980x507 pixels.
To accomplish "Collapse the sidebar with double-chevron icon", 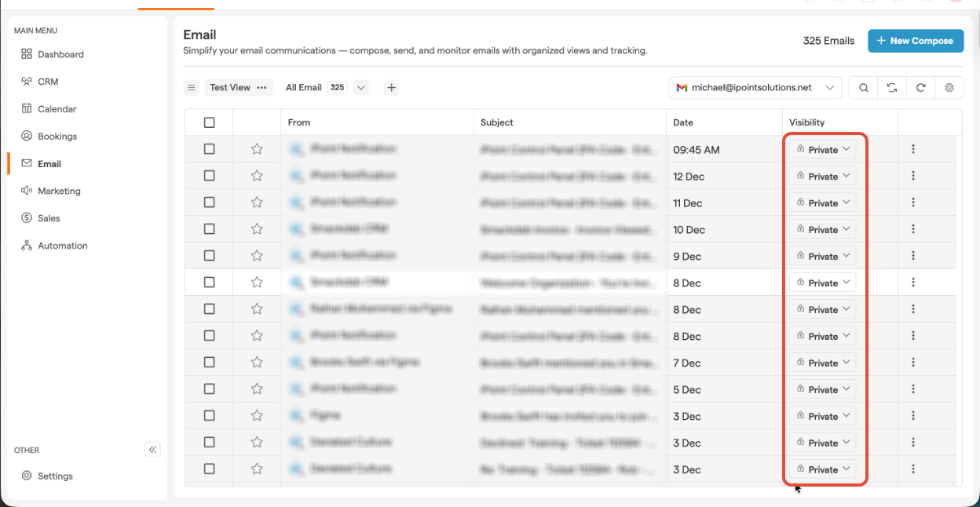I will click(153, 450).
